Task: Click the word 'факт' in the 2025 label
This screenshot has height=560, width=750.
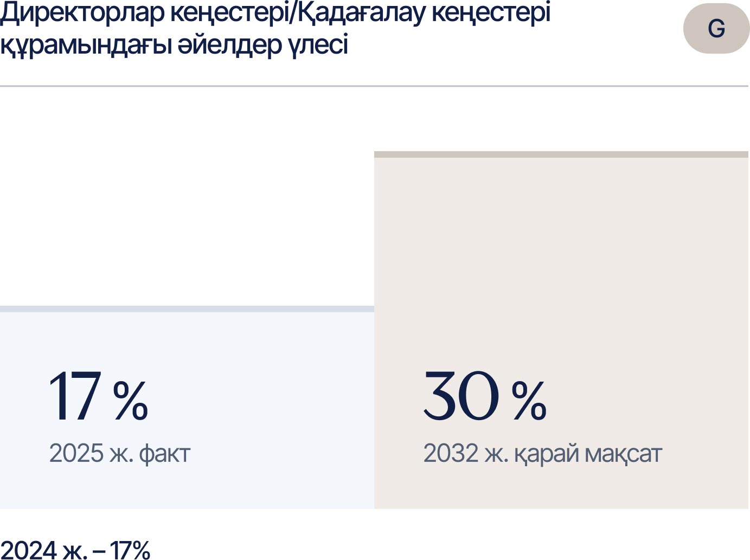Action: click(x=165, y=454)
